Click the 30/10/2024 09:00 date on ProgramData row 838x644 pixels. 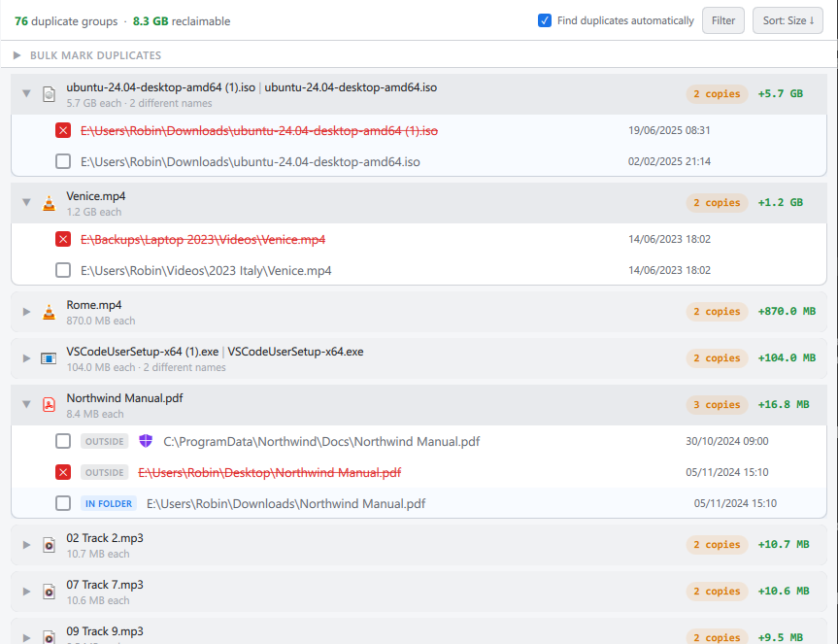(x=727, y=441)
